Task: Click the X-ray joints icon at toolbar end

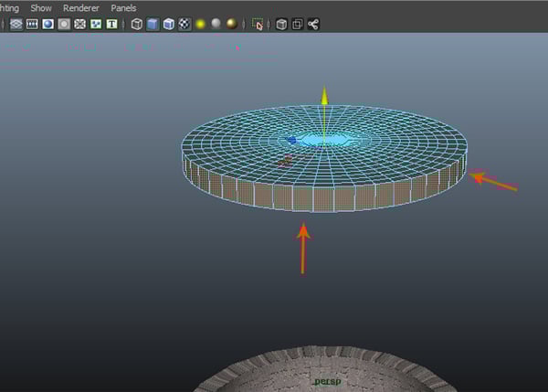Action: coord(313,24)
